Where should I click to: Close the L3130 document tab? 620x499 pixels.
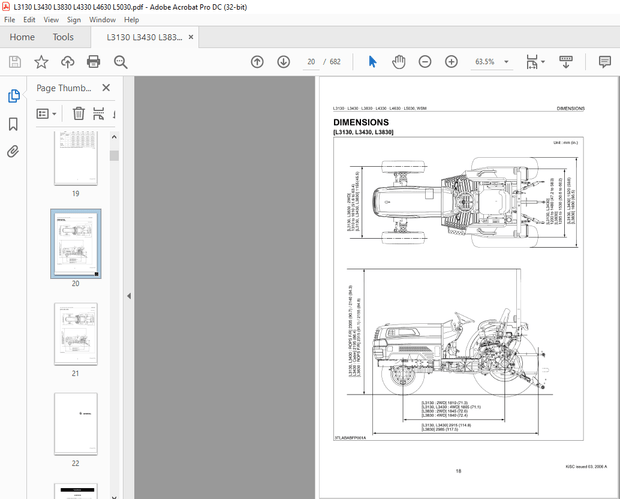click(x=191, y=37)
